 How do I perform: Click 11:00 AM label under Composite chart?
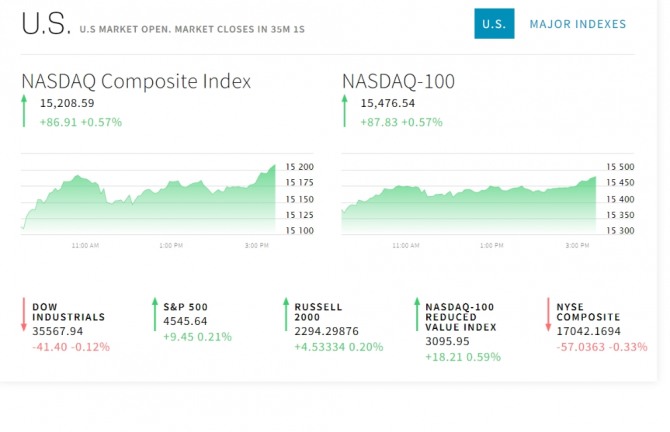(x=85, y=245)
